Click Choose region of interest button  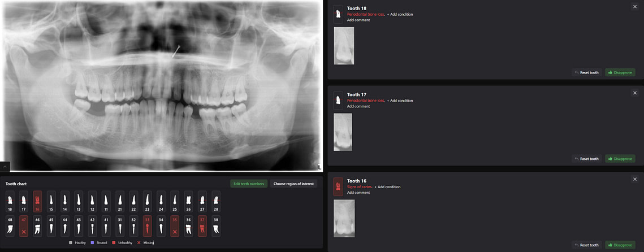click(293, 184)
